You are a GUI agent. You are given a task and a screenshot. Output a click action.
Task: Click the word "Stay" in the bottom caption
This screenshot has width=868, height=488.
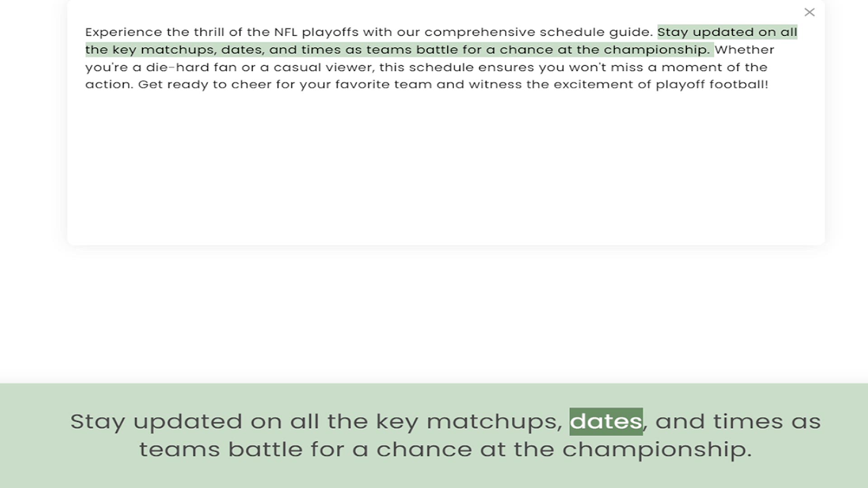pyautogui.click(x=97, y=422)
